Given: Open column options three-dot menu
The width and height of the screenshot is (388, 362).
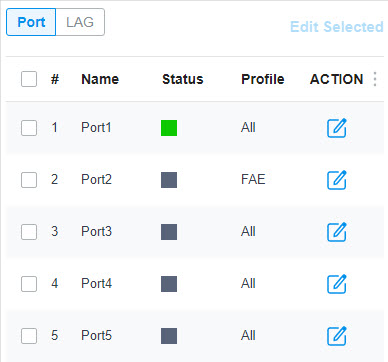Looking at the screenshot, I should [375, 79].
